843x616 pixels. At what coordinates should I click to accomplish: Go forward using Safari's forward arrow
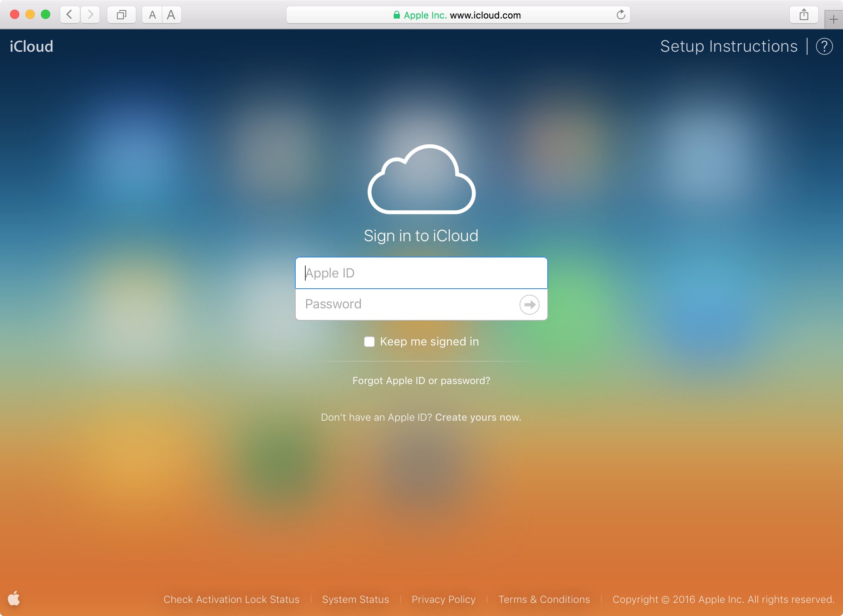click(90, 15)
